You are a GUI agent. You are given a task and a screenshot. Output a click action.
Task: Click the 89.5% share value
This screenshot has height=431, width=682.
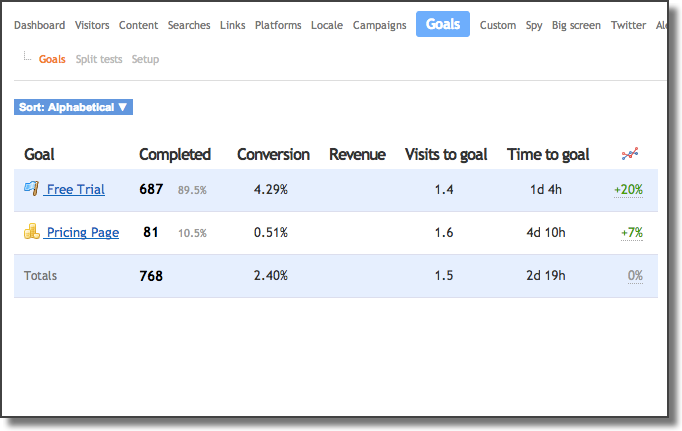192,190
